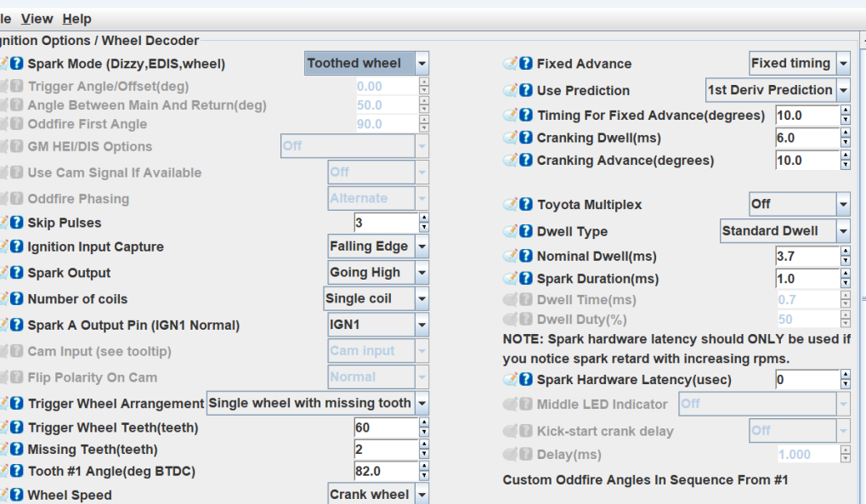Open help for Trigger Wheel Teeth

[x=17, y=428]
